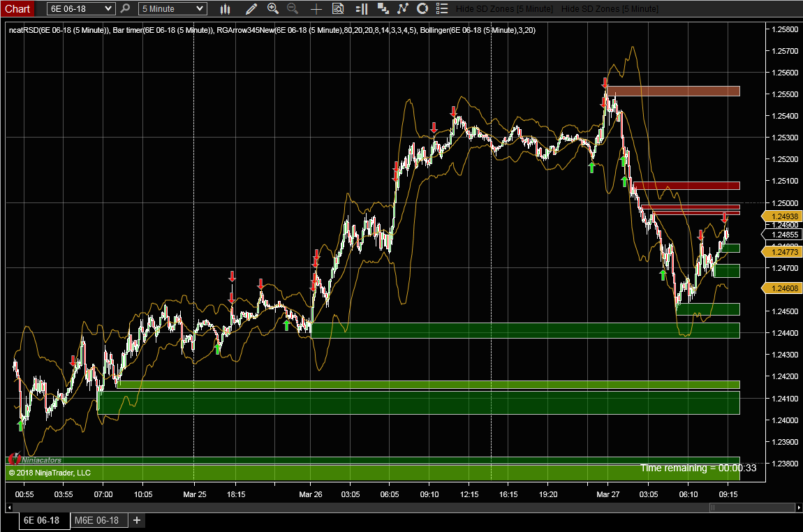Click the 1.24608 price marker on the axis
The width and height of the screenshot is (803, 532).
click(783, 288)
